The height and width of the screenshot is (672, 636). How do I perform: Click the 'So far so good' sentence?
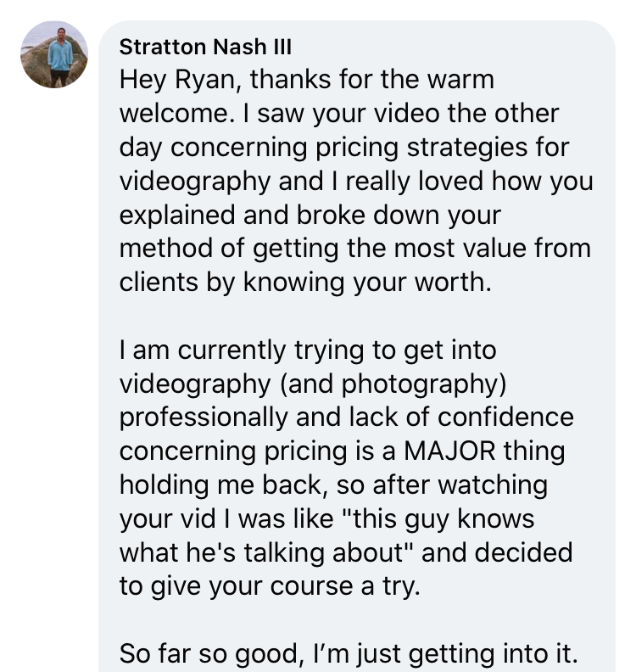[x=209, y=654]
